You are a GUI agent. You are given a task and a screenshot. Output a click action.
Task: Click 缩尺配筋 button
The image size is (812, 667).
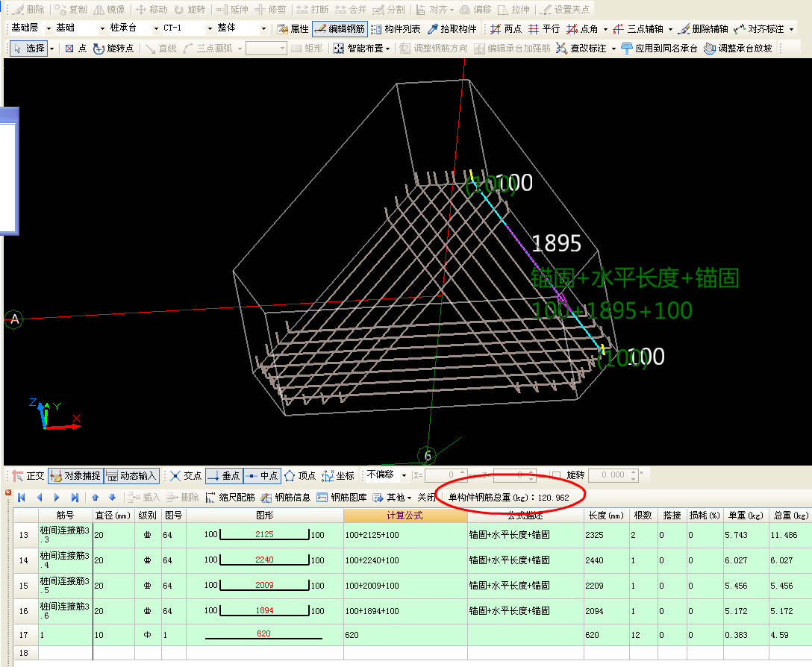click(231, 497)
